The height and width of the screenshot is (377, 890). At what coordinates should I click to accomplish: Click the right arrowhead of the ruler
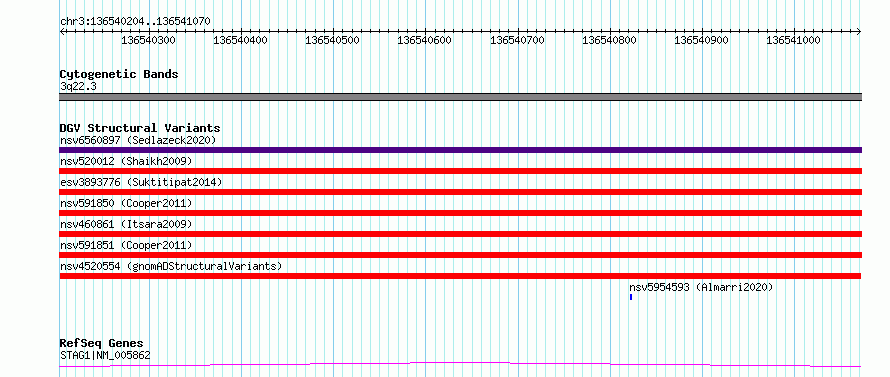click(859, 31)
